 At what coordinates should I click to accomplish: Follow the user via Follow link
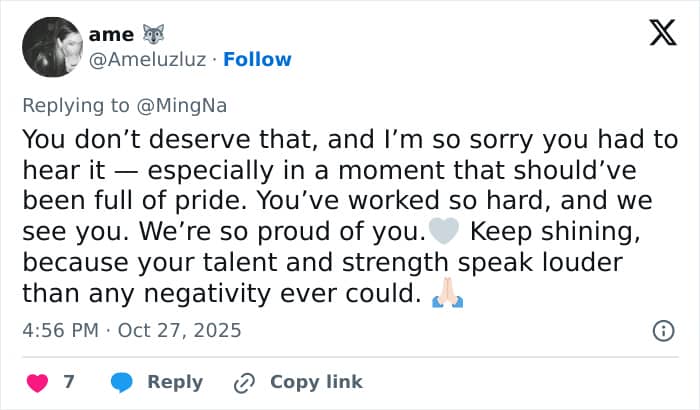[x=257, y=59]
